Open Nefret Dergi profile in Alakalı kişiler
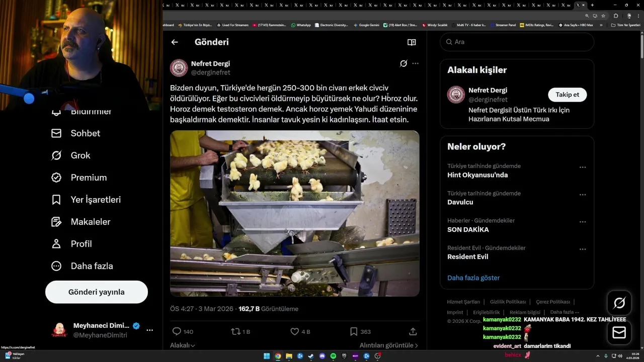 488,90
